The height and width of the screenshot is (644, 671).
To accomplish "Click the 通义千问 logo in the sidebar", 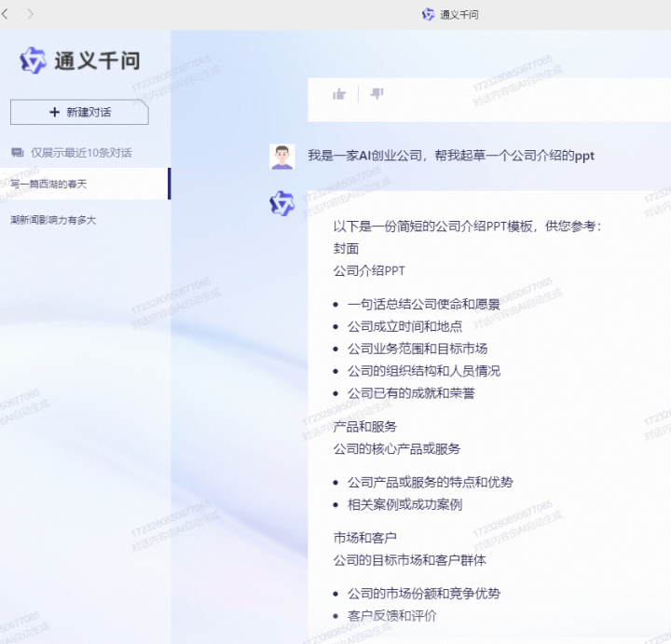I will coord(79,61).
